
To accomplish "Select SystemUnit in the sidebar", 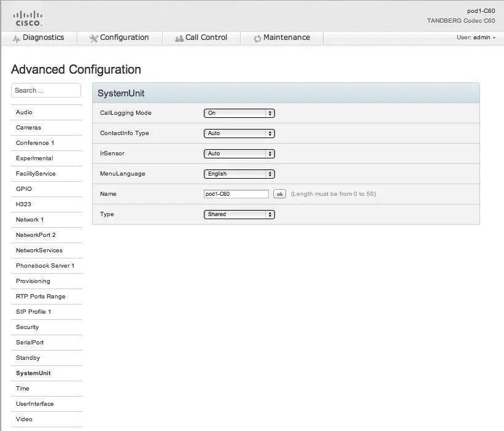I will click(47, 373).
